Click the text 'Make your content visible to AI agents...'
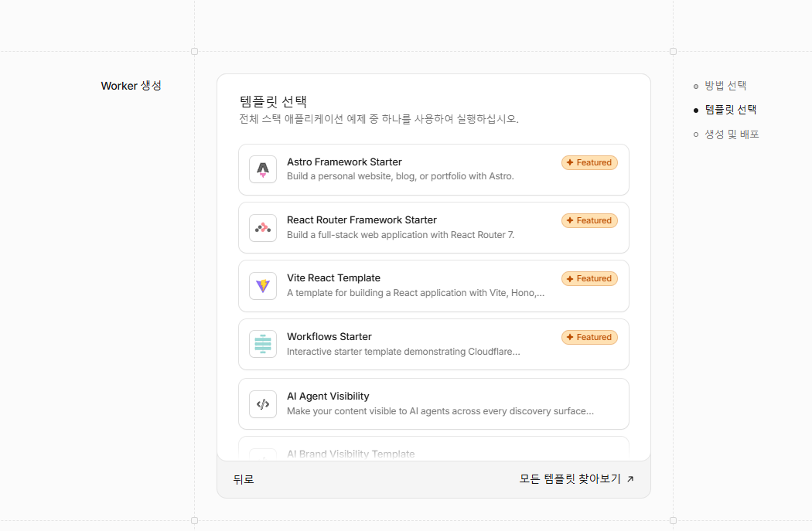This screenshot has width=812, height=531. tap(440, 411)
